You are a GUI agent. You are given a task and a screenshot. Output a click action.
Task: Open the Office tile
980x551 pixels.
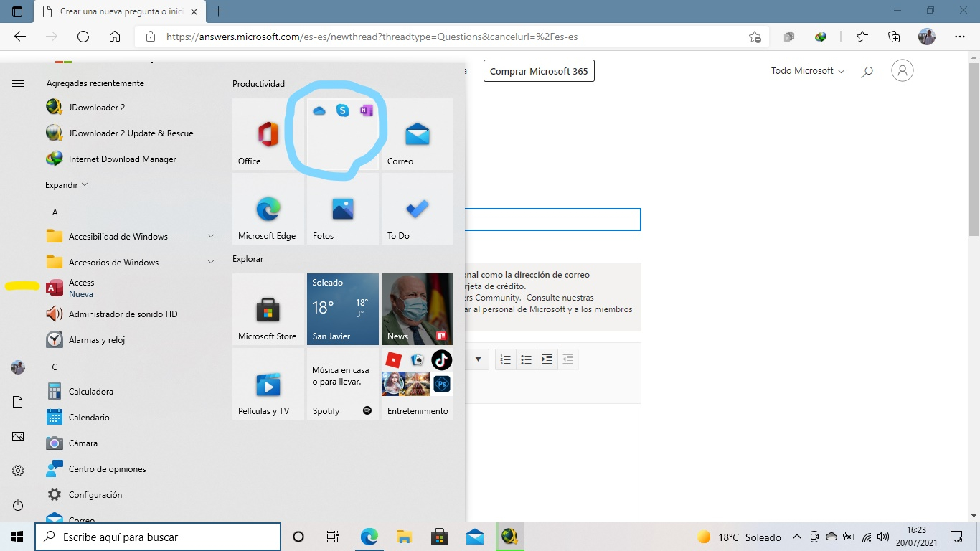coord(268,134)
